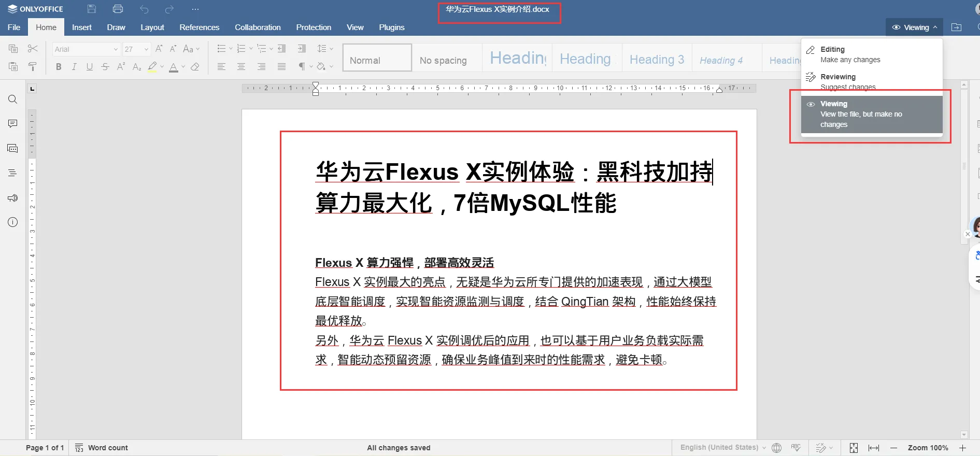Open the three-dot quick access menu

[195, 9]
